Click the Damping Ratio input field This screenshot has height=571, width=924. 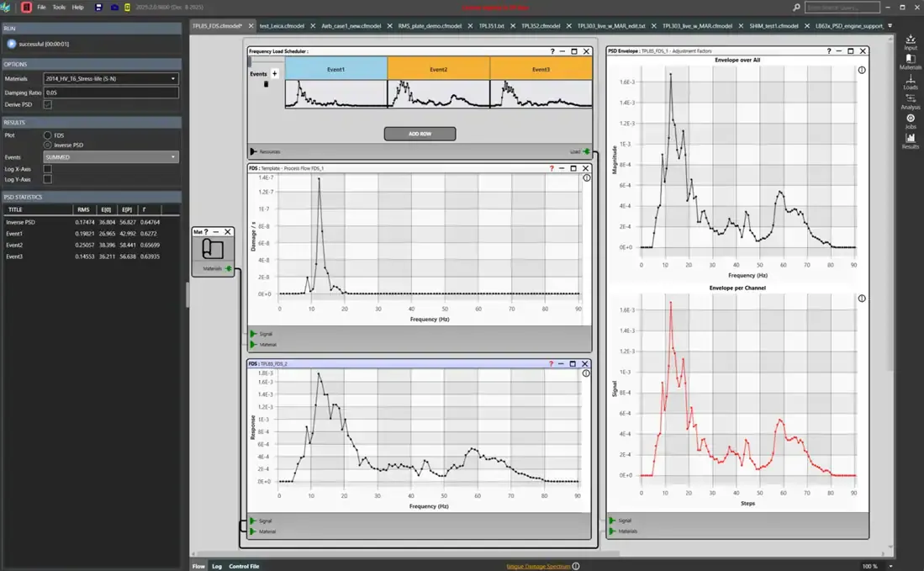[x=111, y=93]
